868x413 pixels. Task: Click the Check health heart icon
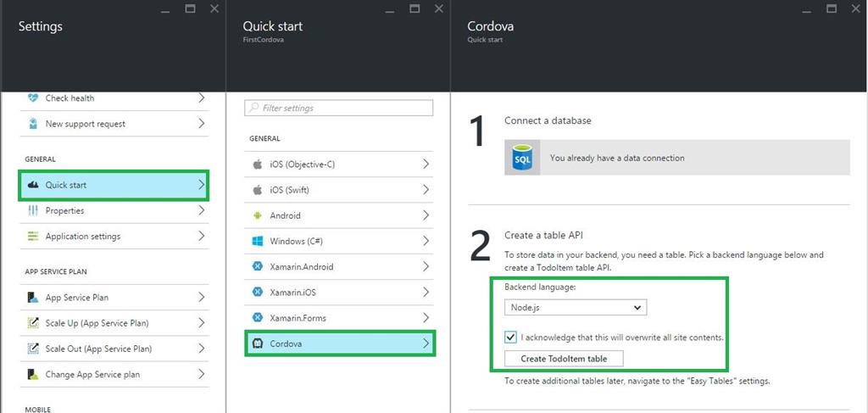(33, 98)
